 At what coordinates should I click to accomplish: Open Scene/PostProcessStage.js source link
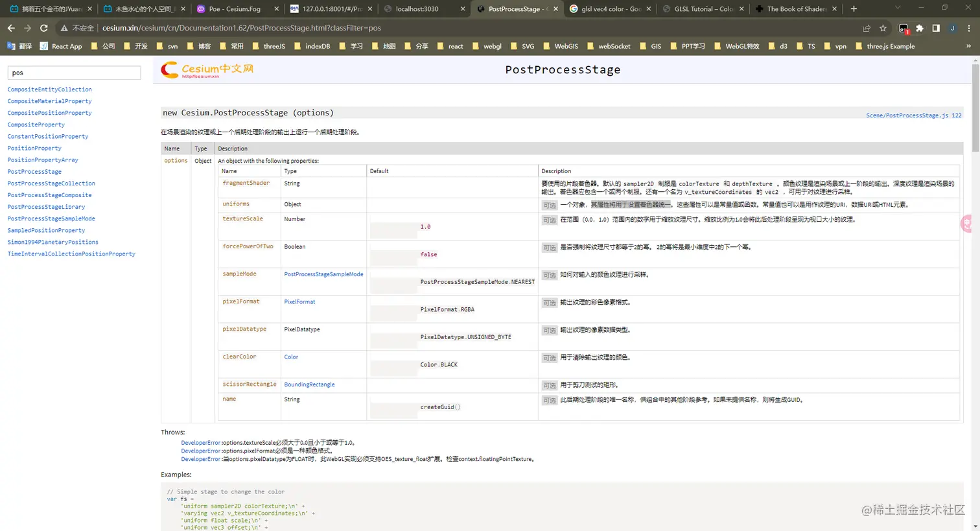(x=907, y=115)
